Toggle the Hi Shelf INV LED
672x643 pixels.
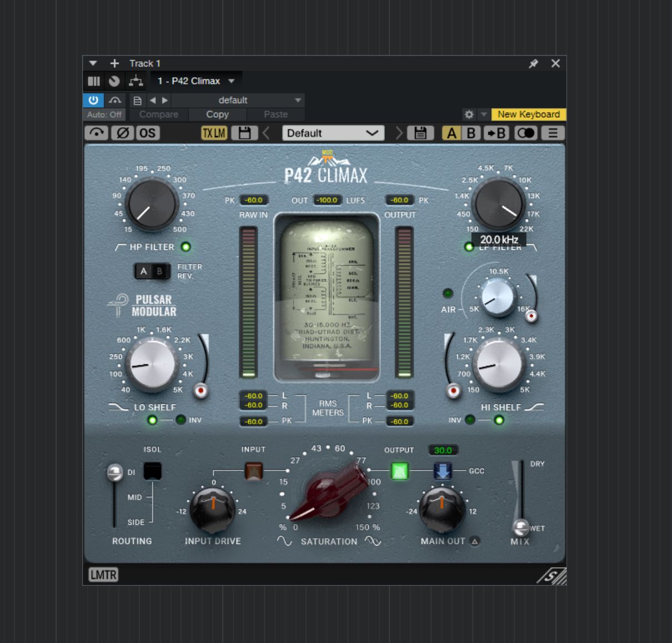pos(470,420)
